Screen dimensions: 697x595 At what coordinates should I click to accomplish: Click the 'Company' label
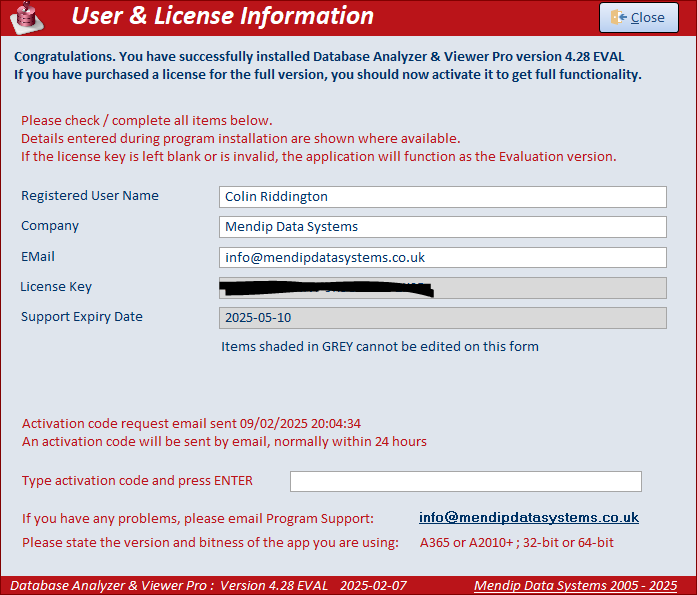click(50, 226)
